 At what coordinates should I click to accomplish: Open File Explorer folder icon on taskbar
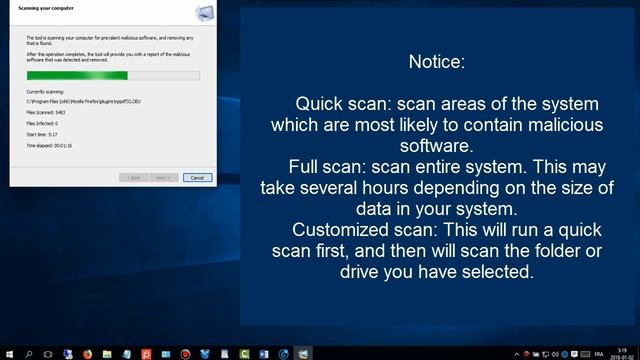point(107,354)
